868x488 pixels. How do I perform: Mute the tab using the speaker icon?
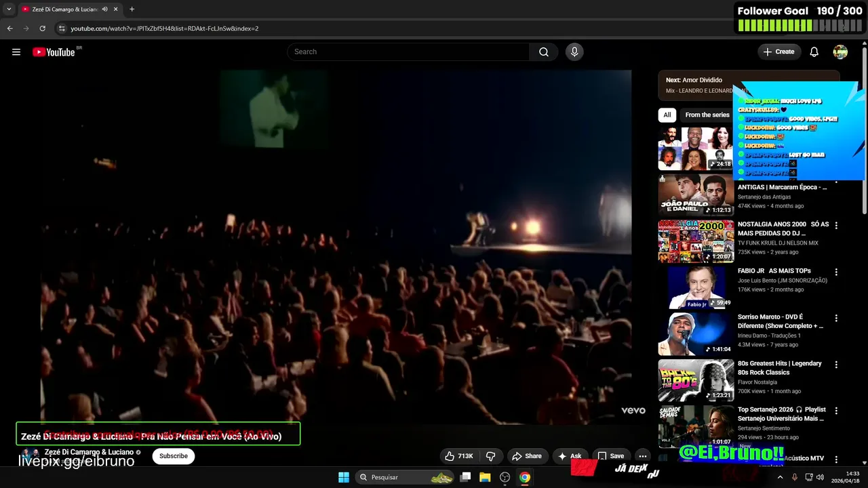pos(104,9)
